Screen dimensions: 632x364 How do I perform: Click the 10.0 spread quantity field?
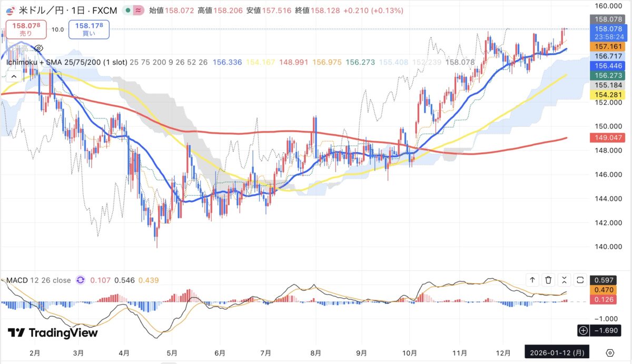[58, 29]
